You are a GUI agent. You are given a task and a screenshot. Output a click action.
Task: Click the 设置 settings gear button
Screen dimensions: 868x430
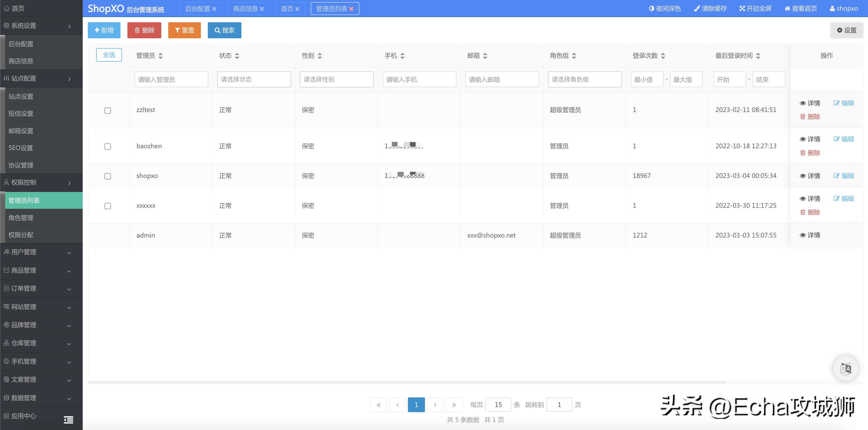coord(847,30)
